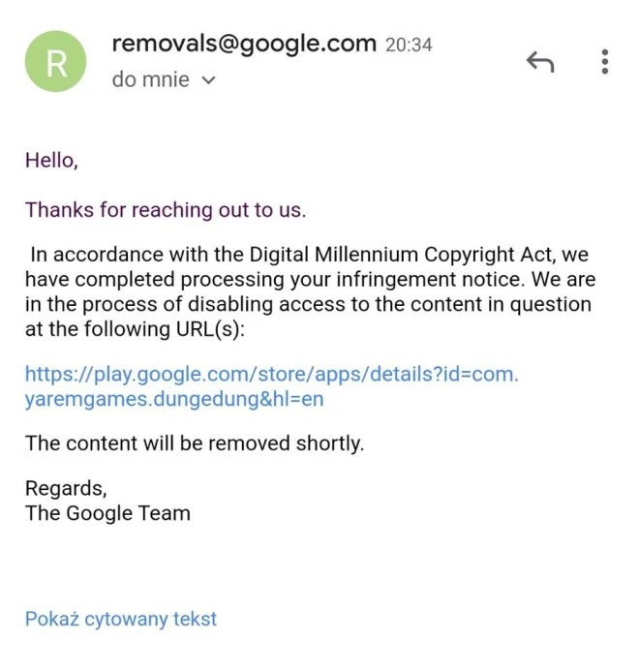Click 'Pokaż cytowany tekst' to show quoted text

(121, 619)
